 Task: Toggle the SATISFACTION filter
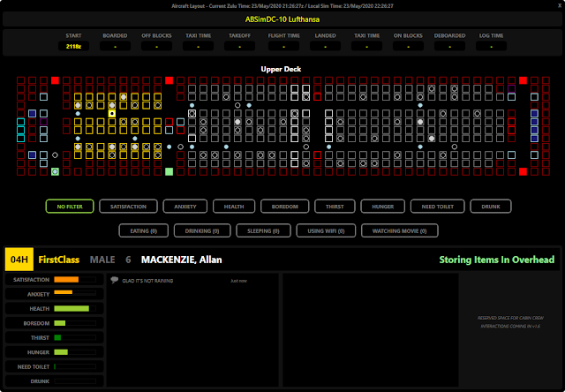click(128, 207)
